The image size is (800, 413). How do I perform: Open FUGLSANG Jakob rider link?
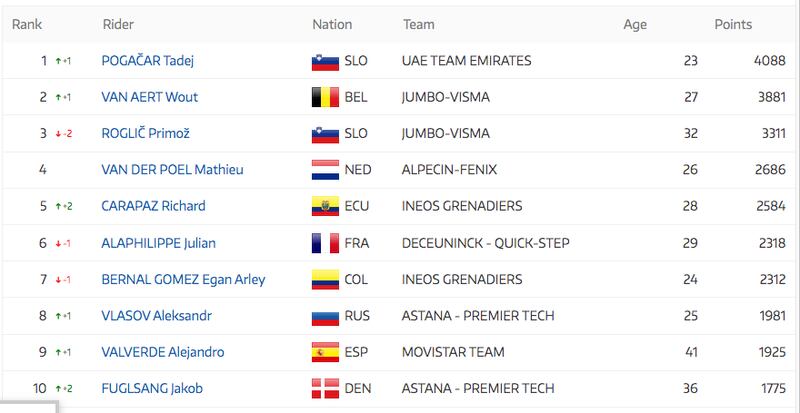[152, 388]
